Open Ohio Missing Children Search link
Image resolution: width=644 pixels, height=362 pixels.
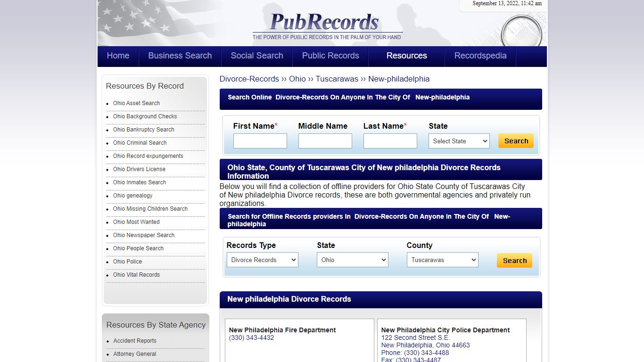150,209
